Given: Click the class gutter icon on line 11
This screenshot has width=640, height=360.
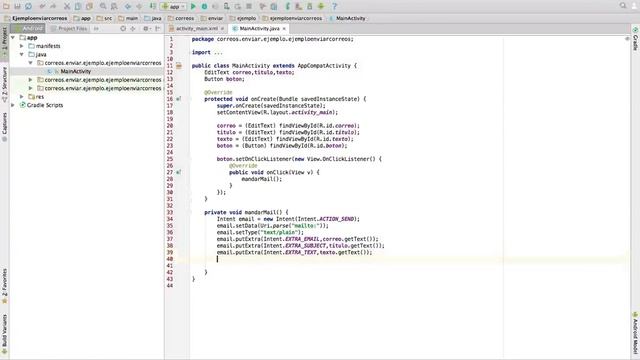Looking at the screenshot, I should (179, 66).
